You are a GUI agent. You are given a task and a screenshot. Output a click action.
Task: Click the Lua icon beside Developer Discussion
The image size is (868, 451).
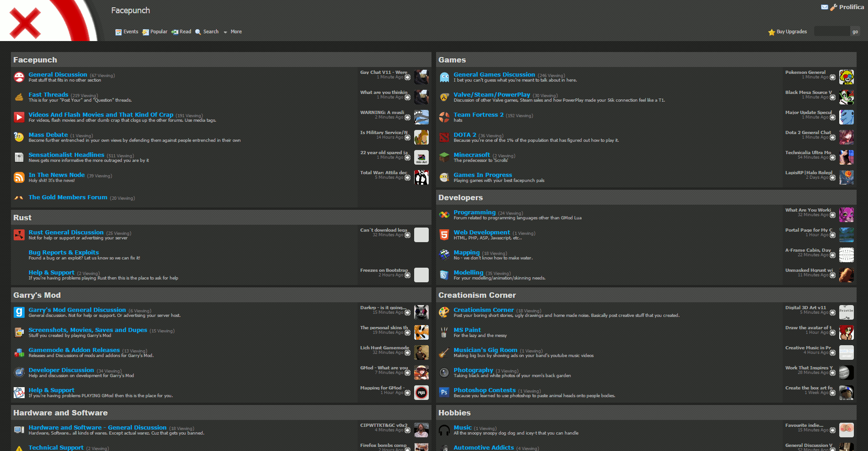tap(19, 373)
